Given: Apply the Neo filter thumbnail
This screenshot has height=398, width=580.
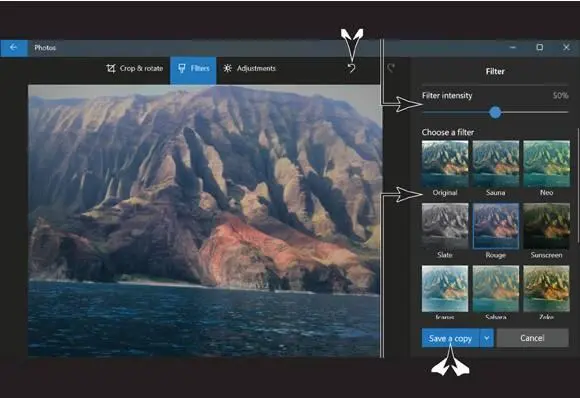Looking at the screenshot, I should (x=546, y=163).
